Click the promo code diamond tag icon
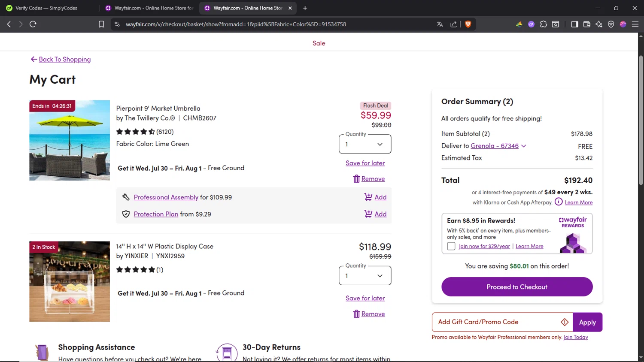Viewport: 644px width, 362px height. click(x=565, y=322)
